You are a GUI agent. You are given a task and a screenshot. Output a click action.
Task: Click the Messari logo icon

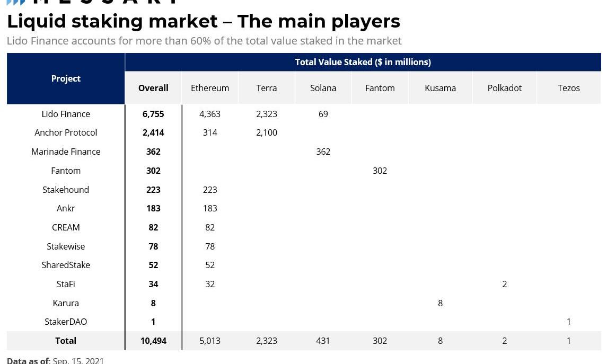coord(15,2)
